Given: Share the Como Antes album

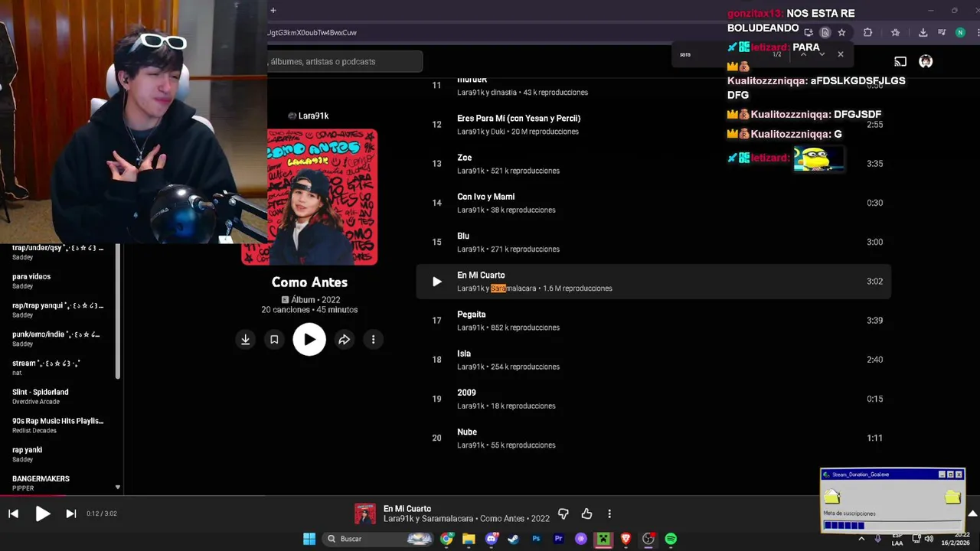Looking at the screenshot, I should 345,340.
